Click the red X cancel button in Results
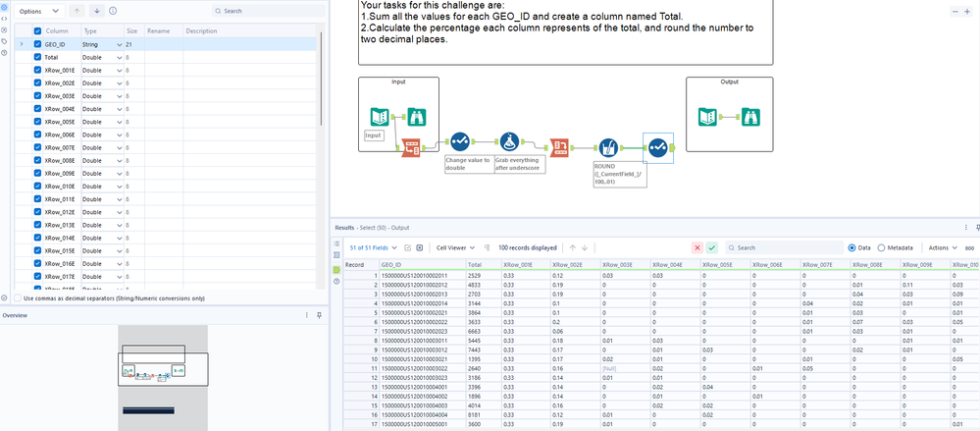980x431 pixels. click(697, 247)
